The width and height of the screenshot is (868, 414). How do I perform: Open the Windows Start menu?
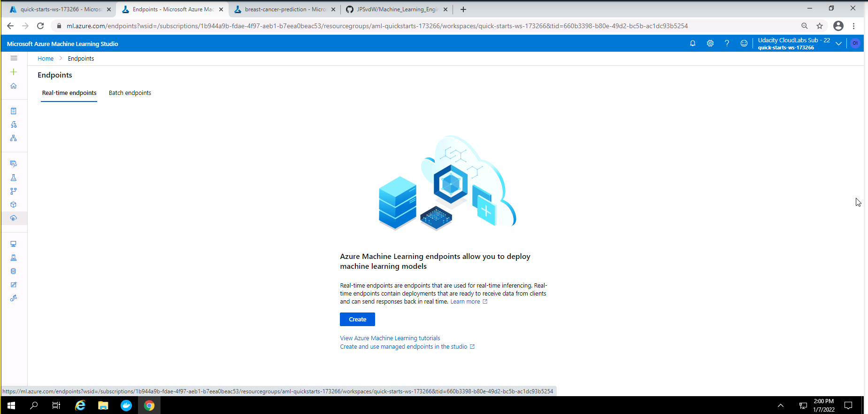click(11, 405)
